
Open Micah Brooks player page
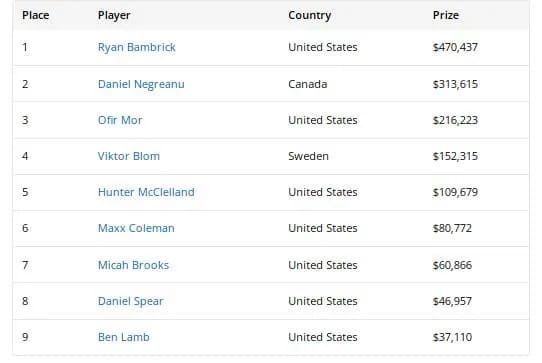tap(133, 265)
